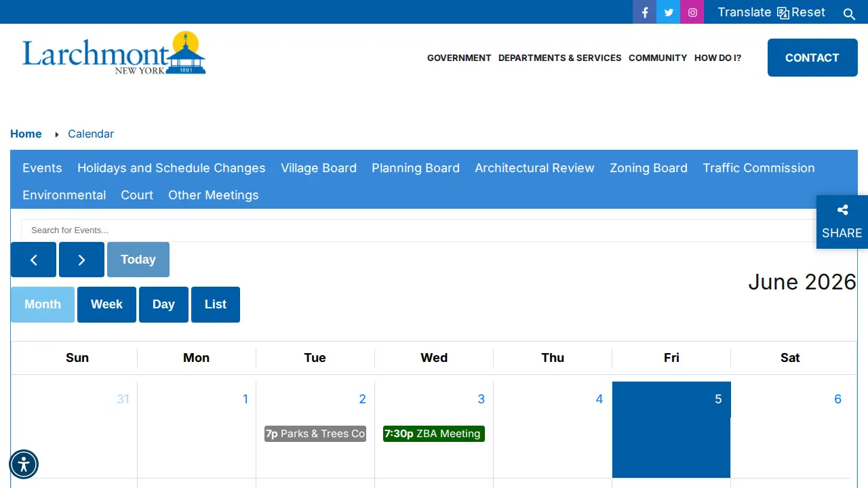Select day 4 in the calendar
This screenshot has width=868, height=488.
point(599,399)
